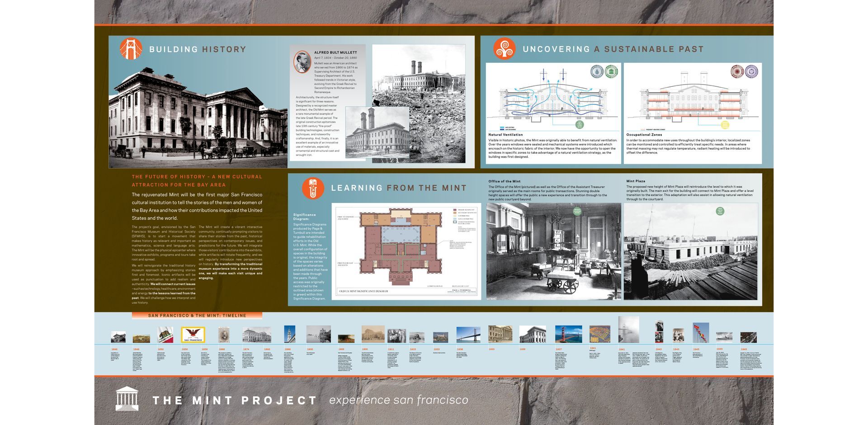Viewport: 868px width, 425px height.
Task: Select the 1937 timeline year marker
Action: click(559, 349)
